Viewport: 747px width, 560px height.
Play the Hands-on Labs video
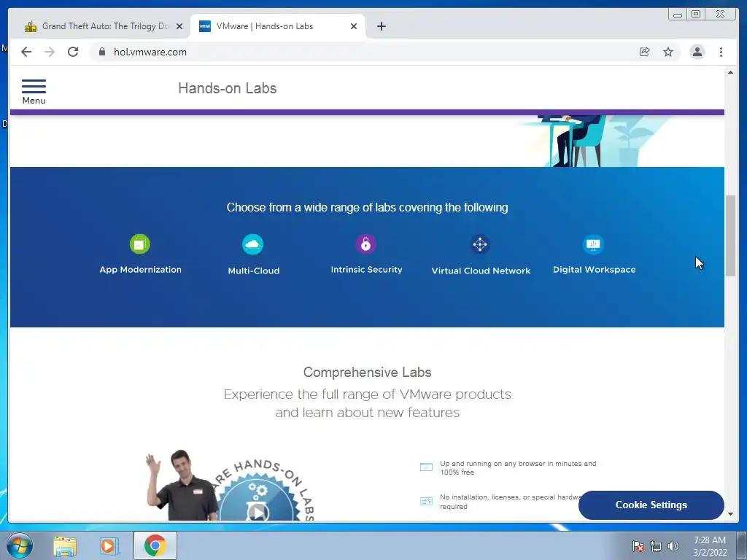(x=258, y=513)
